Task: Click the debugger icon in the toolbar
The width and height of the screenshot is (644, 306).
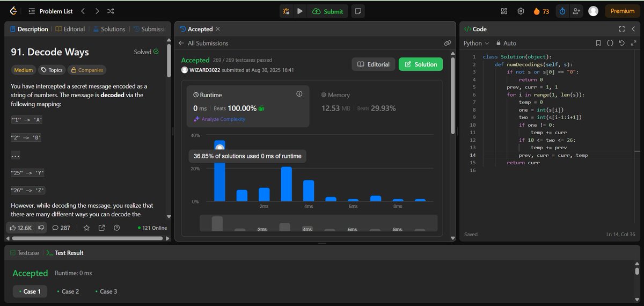Action: click(287, 11)
